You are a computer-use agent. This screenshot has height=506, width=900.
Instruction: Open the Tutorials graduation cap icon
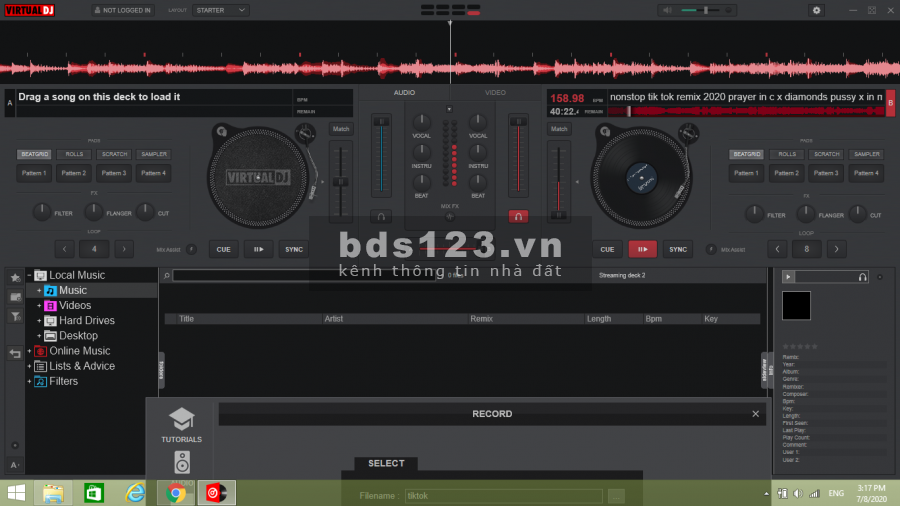[181, 419]
